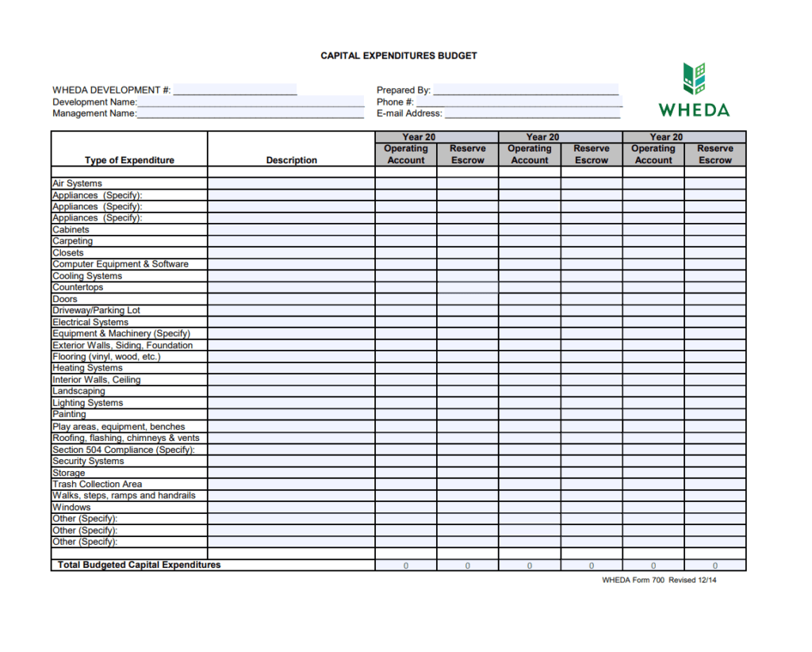
Task: Click the first Operating Account total cell
Action: point(406,566)
